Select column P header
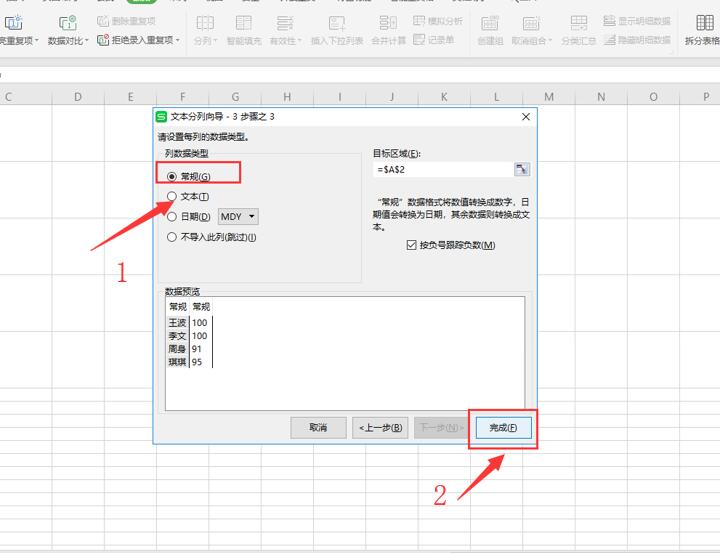 [x=701, y=97]
